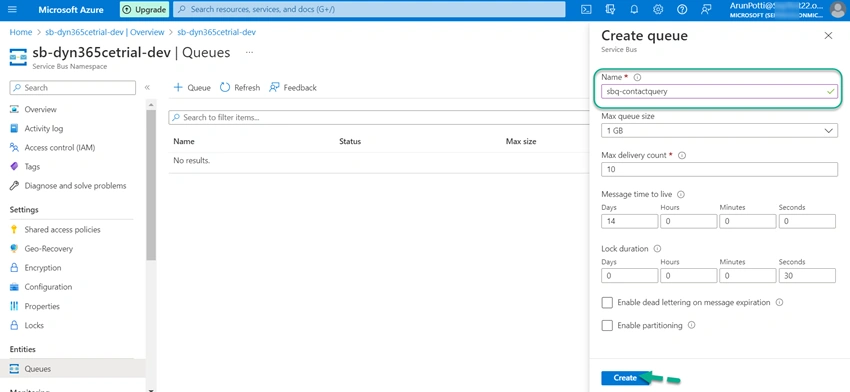Open the user account avatar
Viewport: 850px width, 392px height.
click(838, 9)
